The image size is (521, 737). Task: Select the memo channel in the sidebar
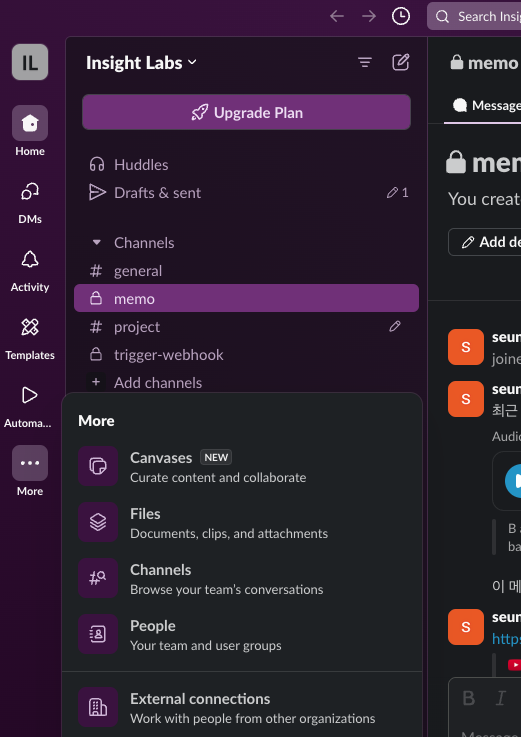tap(246, 298)
